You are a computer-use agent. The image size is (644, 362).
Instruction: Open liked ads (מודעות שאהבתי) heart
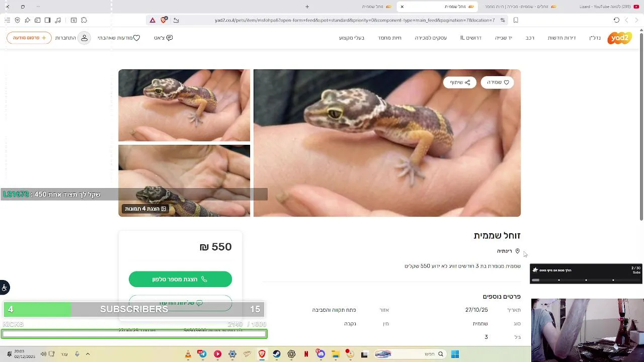119,38
